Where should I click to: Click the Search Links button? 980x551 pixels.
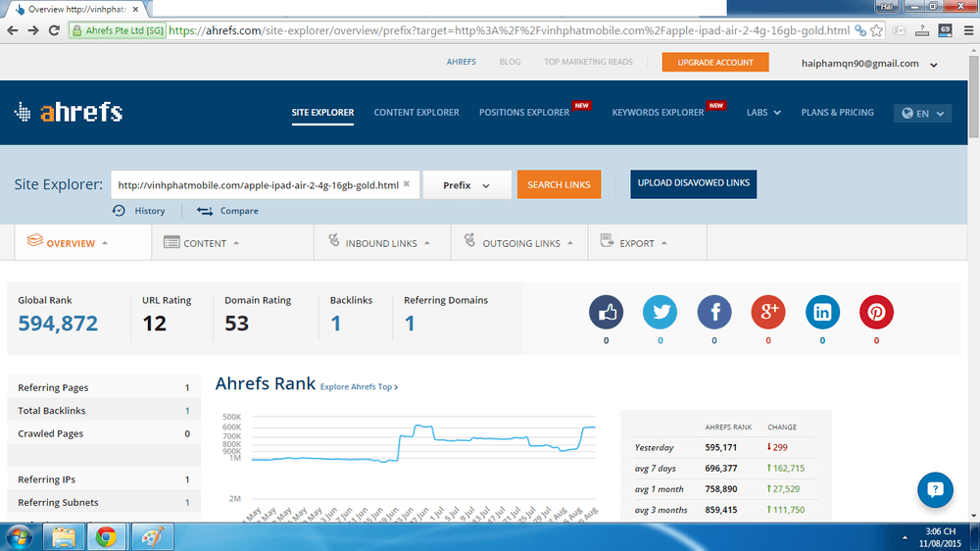(559, 184)
